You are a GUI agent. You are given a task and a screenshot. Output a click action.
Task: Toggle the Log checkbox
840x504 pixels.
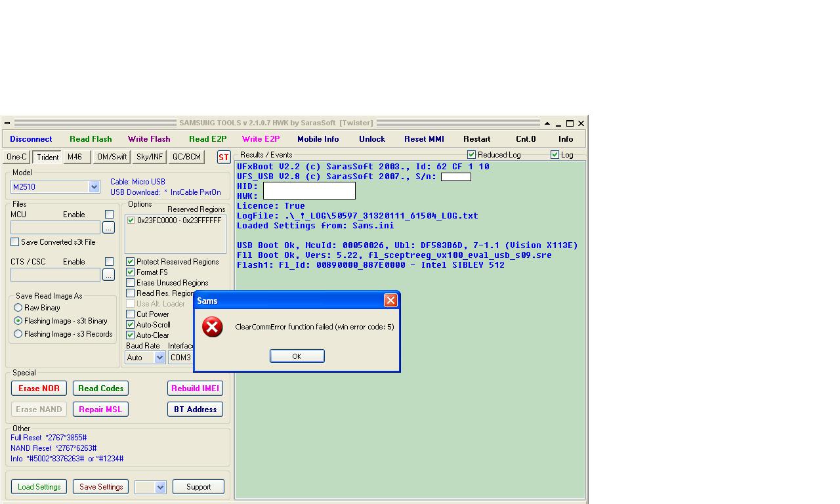555,155
